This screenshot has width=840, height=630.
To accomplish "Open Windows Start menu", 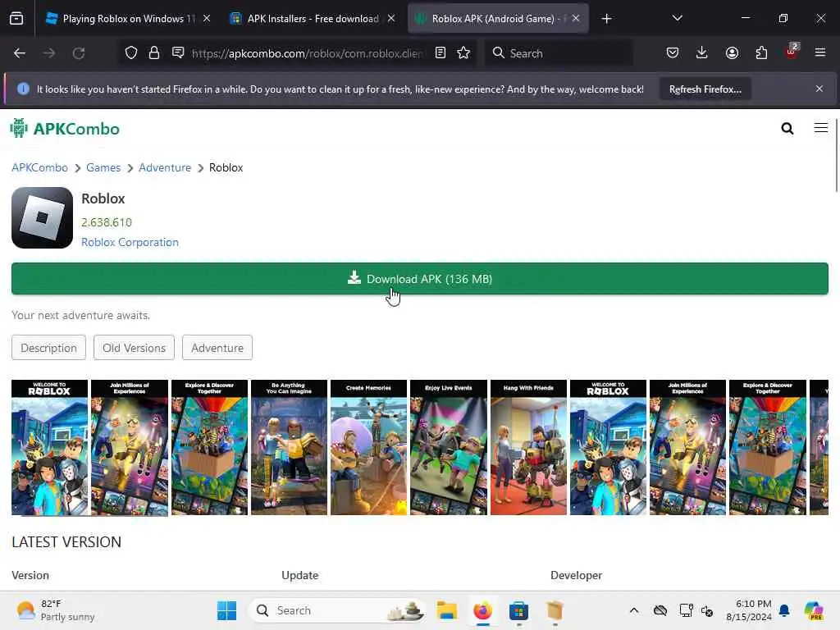I will click(x=226, y=610).
